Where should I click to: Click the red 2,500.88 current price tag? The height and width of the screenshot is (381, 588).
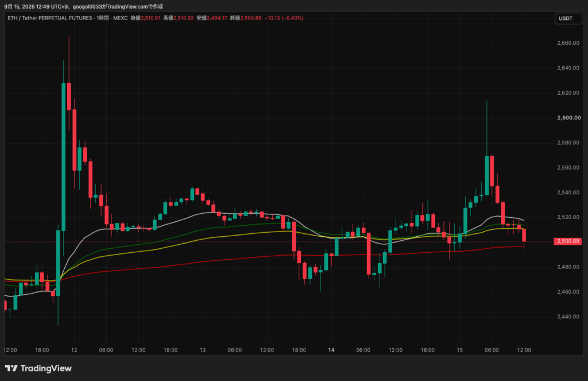click(567, 241)
